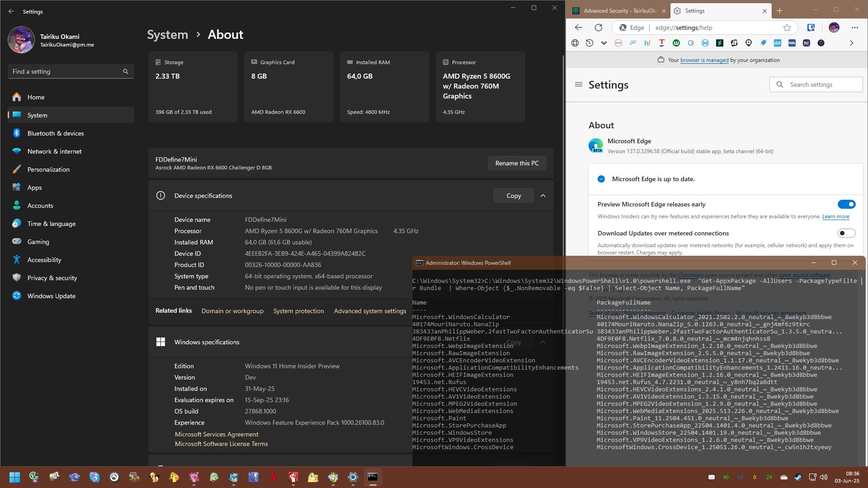This screenshot has height=488, width=868.
Task: Enable Download Updates over metered connections
Action: [x=846, y=233]
